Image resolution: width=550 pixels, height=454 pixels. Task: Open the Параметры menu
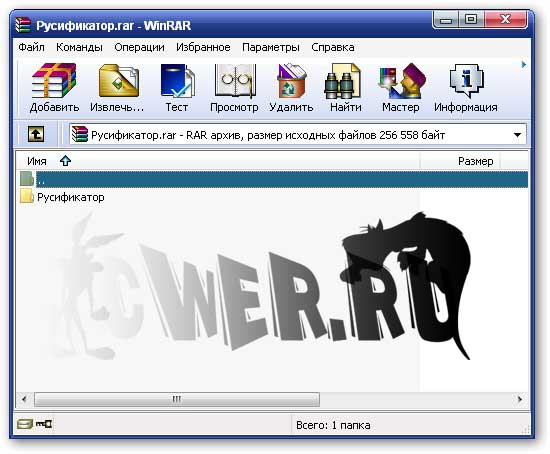tap(271, 47)
